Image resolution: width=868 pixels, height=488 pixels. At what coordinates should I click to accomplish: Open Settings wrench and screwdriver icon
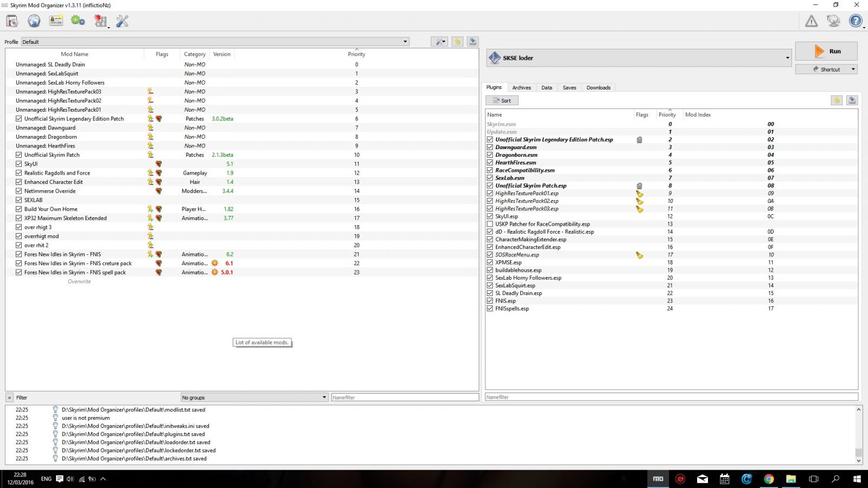point(123,21)
